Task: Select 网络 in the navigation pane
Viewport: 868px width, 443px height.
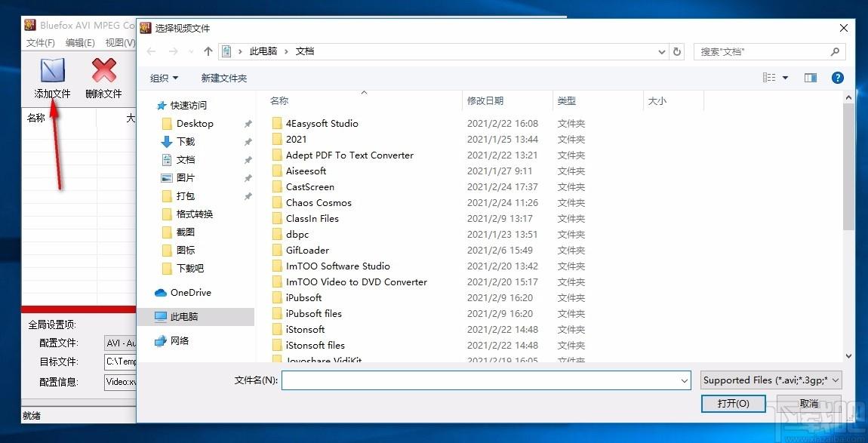Action: pos(180,341)
